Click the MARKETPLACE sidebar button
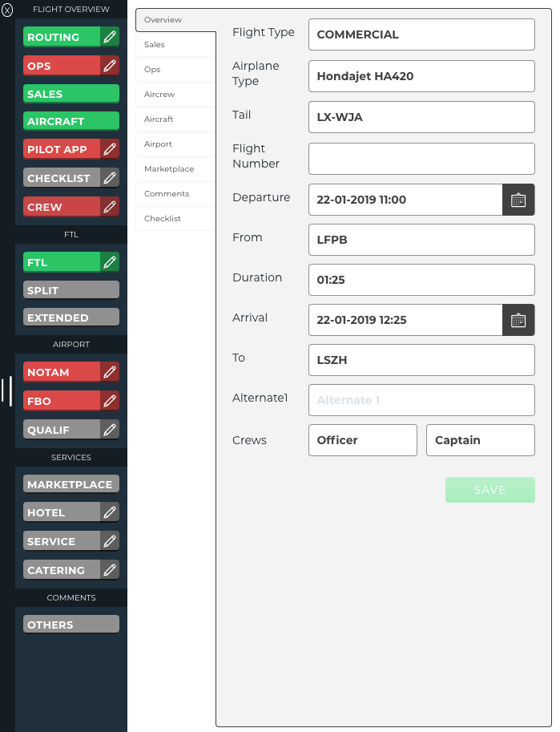 tap(71, 484)
